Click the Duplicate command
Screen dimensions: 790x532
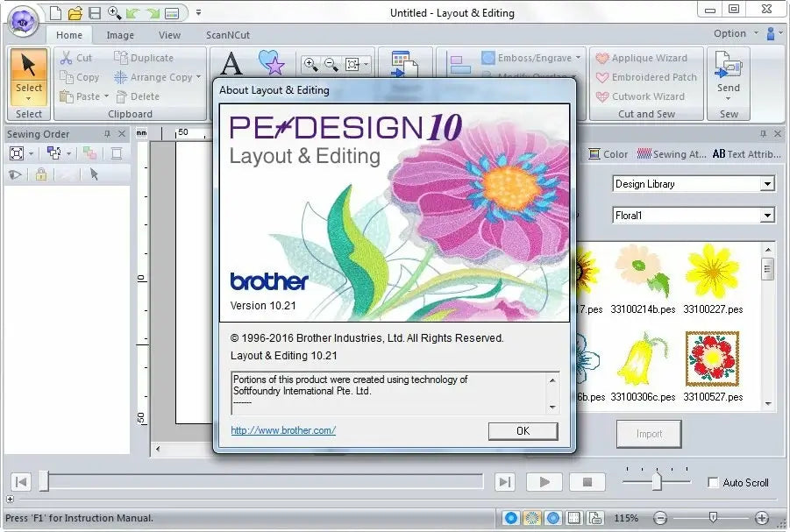pos(144,58)
